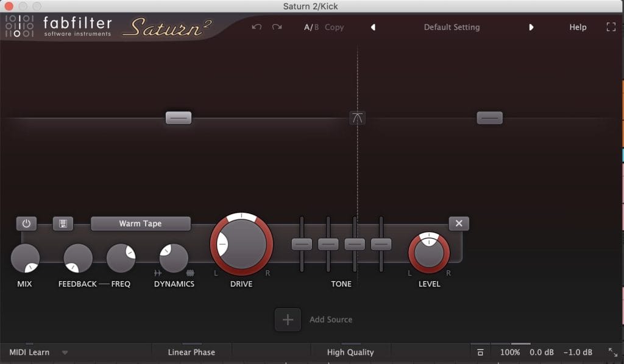Expand the MIDI Learn dropdown arrow
Viewport: 624px width, 364px height.
pos(65,352)
